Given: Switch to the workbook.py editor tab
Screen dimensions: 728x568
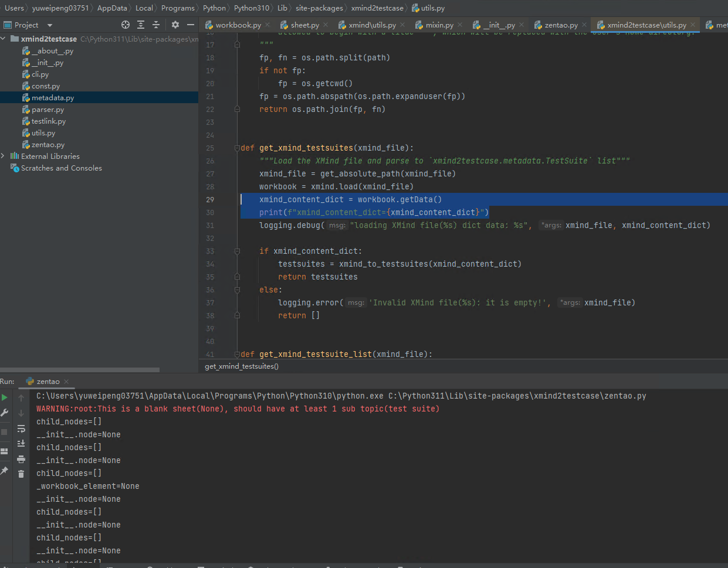Looking at the screenshot, I should (238, 25).
